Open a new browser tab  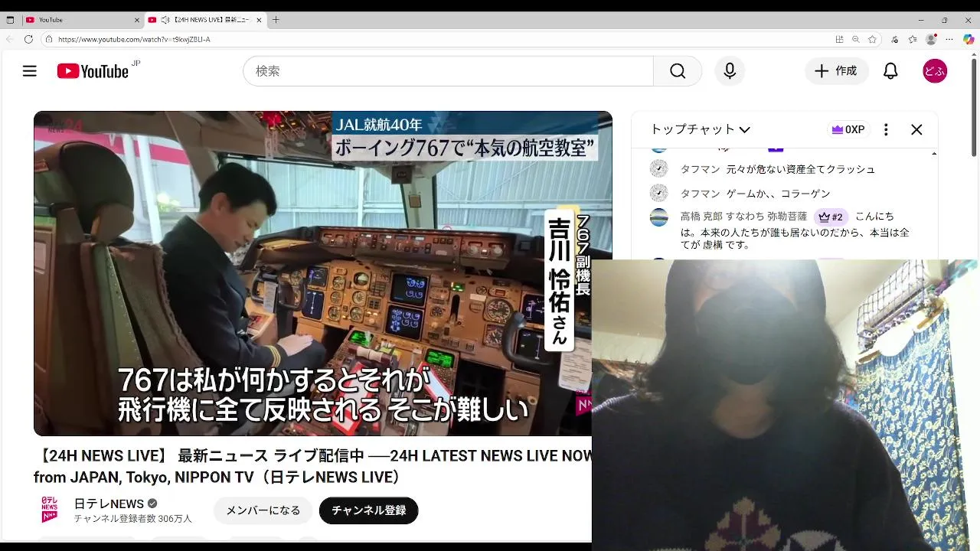[x=276, y=20]
